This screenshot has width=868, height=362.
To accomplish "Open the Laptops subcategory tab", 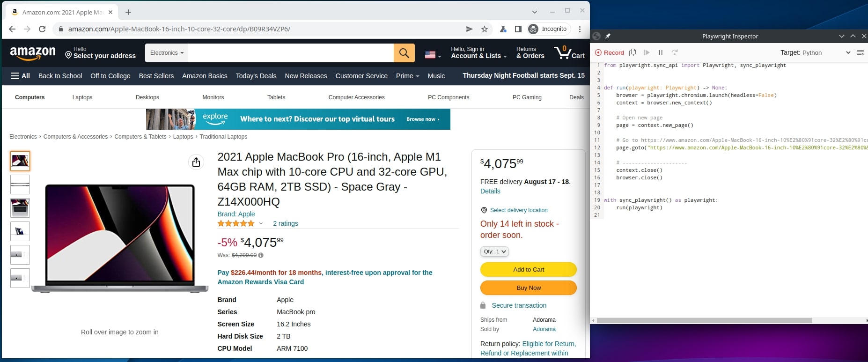I will (82, 97).
